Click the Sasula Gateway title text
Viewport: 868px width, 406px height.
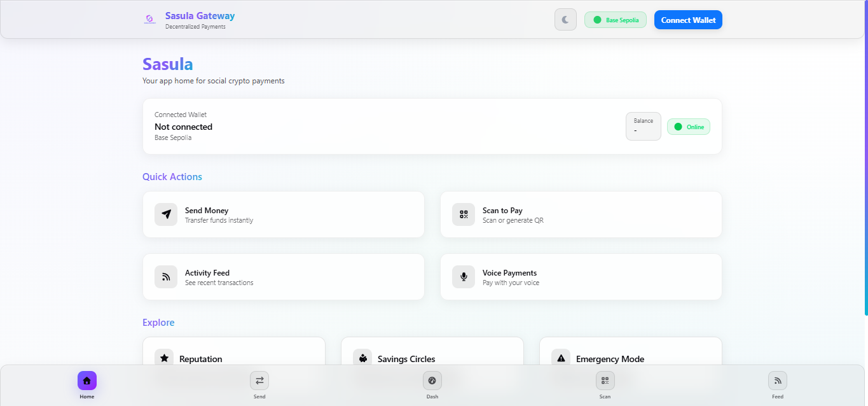(200, 16)
